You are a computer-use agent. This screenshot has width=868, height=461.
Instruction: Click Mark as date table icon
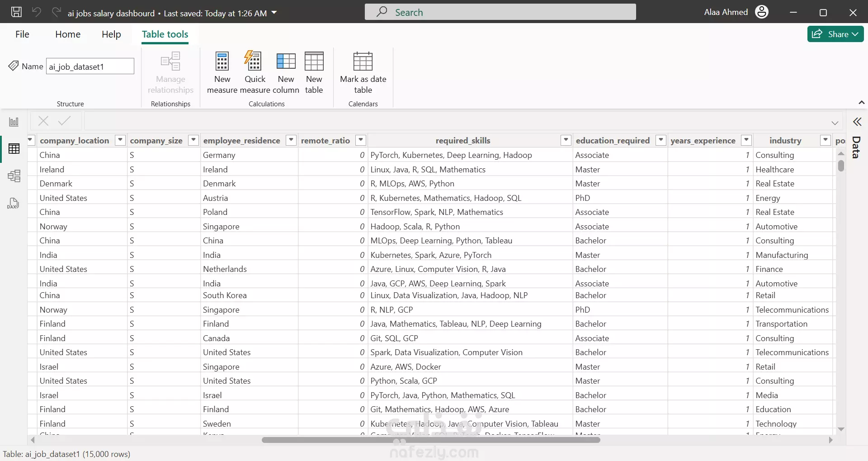[x=363, y=61]
